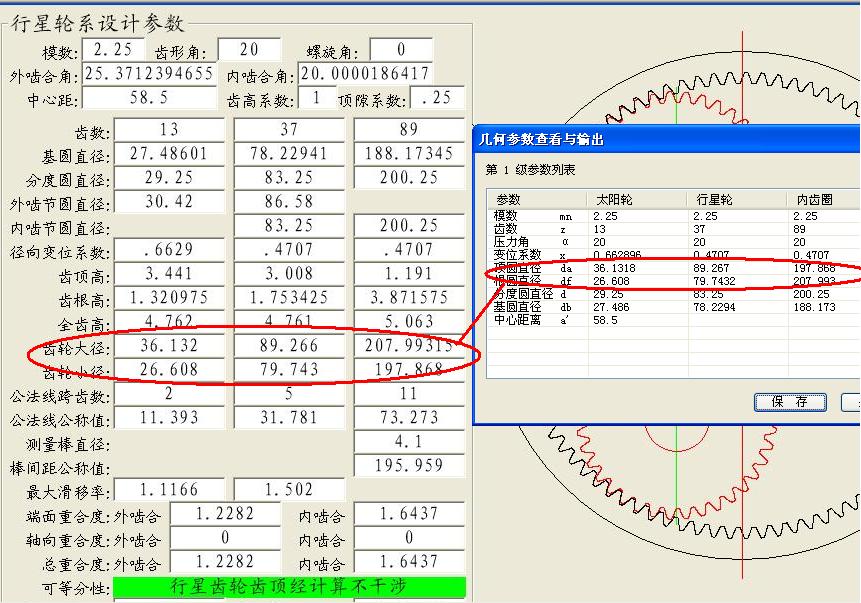Click 公法线跨齿数 field containing 5
Screen dimensions: 861x603
(x=289, y=394)
